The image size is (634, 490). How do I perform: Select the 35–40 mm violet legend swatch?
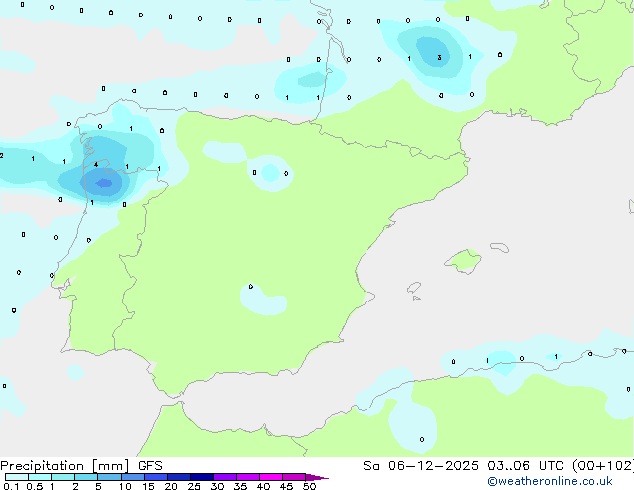(247, 477)
